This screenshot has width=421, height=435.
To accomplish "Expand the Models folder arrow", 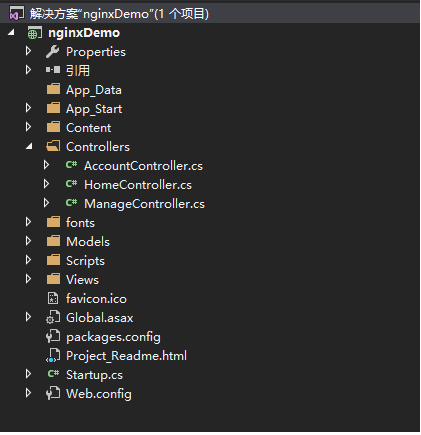I will tap(29, 241).
